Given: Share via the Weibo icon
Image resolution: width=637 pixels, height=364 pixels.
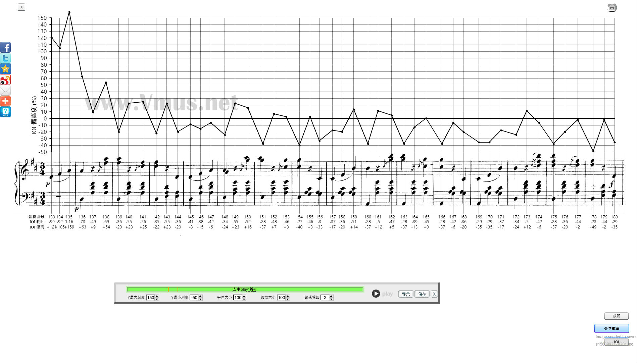Looking at the screenshot, I should [5, 80].
